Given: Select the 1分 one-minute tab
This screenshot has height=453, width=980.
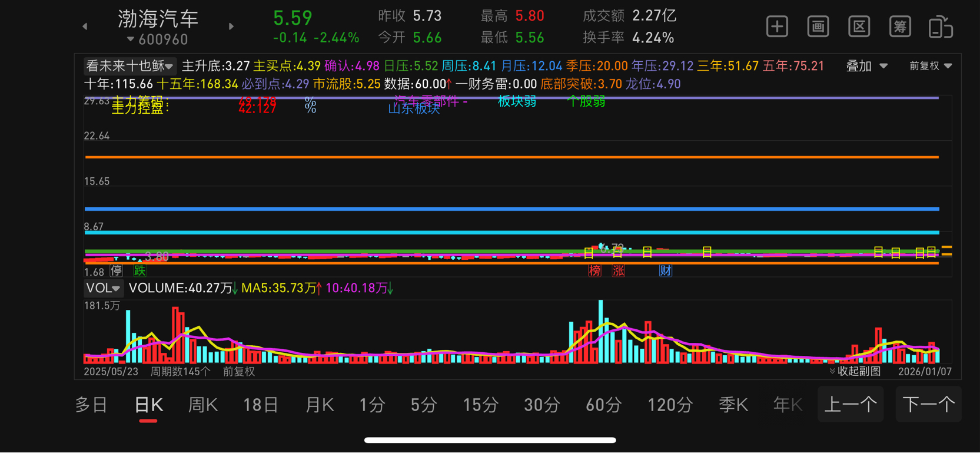Looking at the screenshot, I should [372, 405].
